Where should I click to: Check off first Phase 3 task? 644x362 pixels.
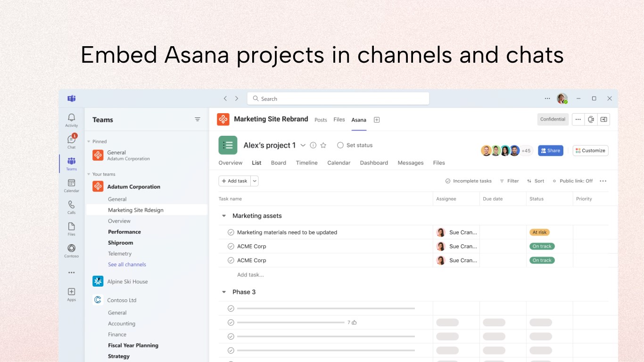point(231,308)
